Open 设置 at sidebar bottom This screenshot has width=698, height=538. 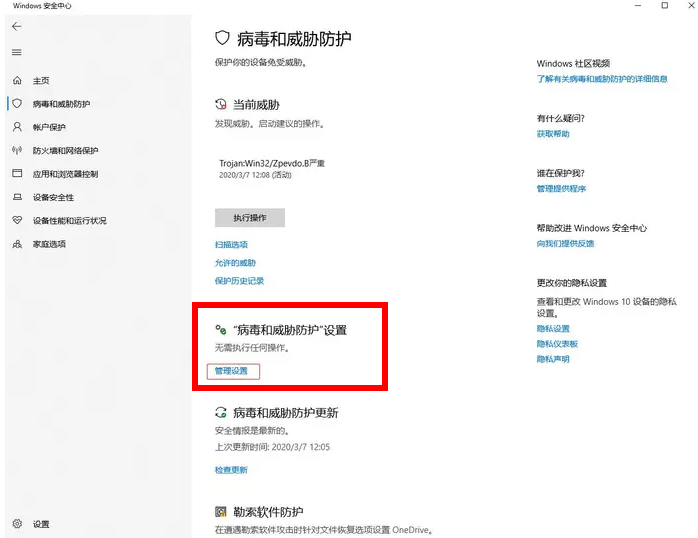(x=41, y=524)
